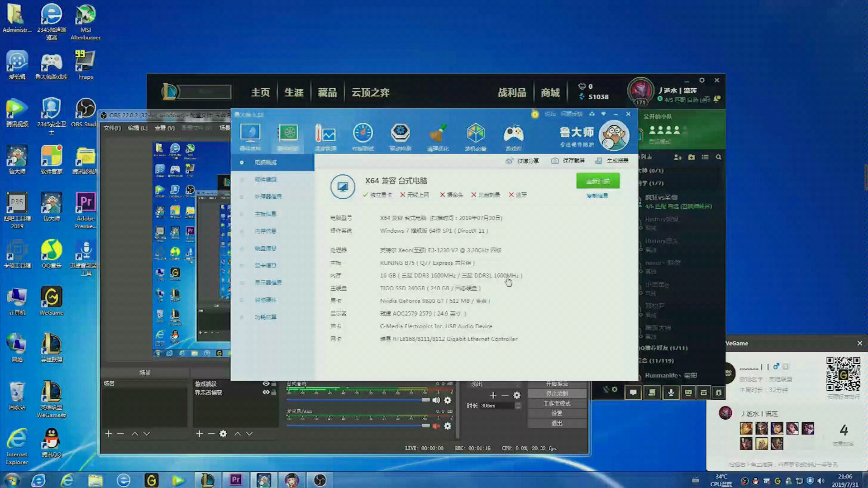Click 停止录制 button in OBS
This screenshot has height=488, width=868.
click(557, 394)
